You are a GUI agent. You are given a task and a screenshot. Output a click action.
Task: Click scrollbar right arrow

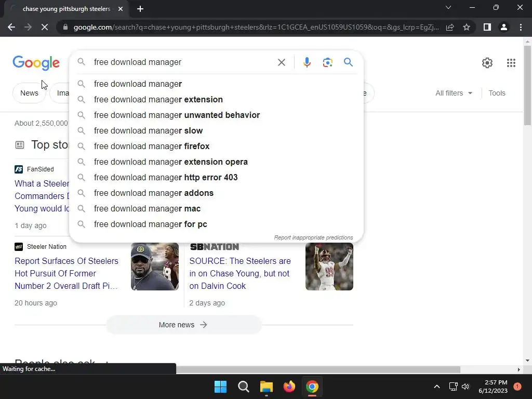click(519, 369)
